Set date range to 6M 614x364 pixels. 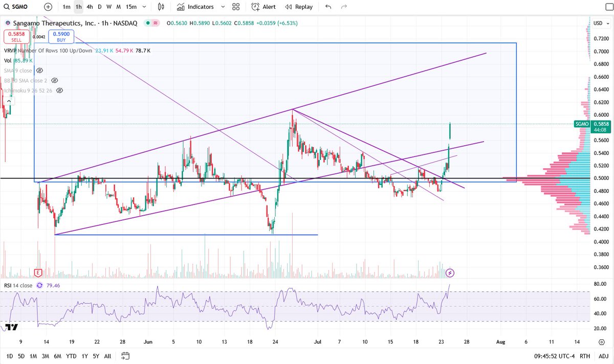pyautogui.click(x=58, y=356)
